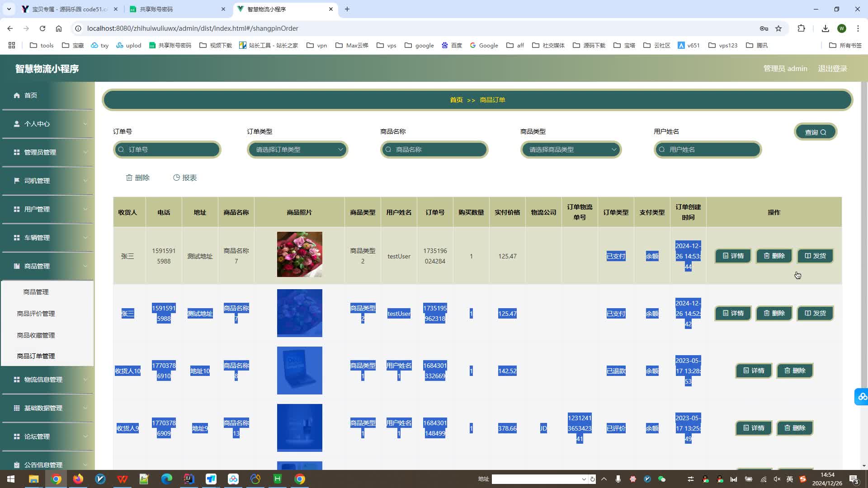Viewport: 868px width, 488px height.
Task: Open Microsoft Edge from taskbar
Action: click(167, 479)
